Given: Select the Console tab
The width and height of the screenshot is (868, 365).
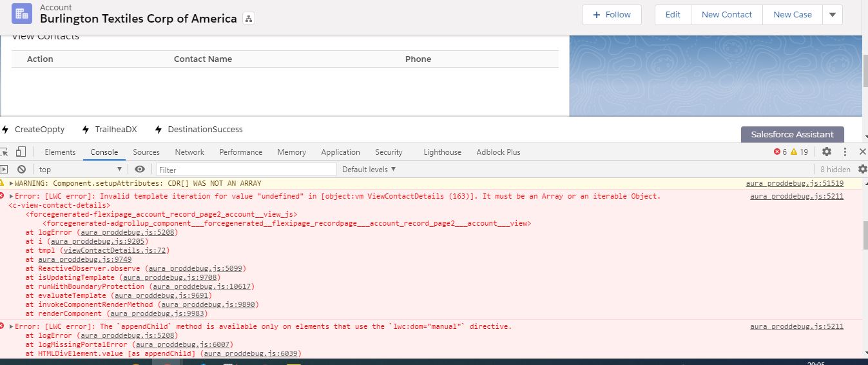Looking at the screenshot, I should 104,152.
